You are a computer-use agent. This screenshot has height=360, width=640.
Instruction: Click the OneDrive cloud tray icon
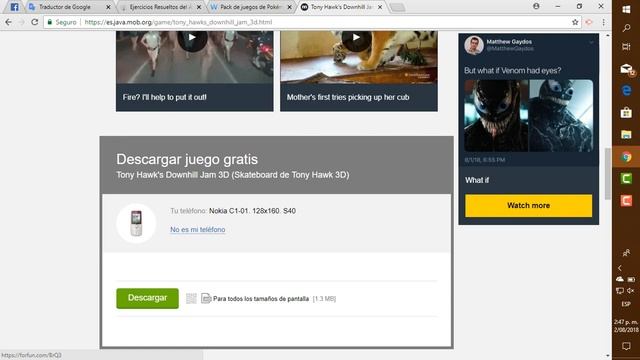(620, 279)
